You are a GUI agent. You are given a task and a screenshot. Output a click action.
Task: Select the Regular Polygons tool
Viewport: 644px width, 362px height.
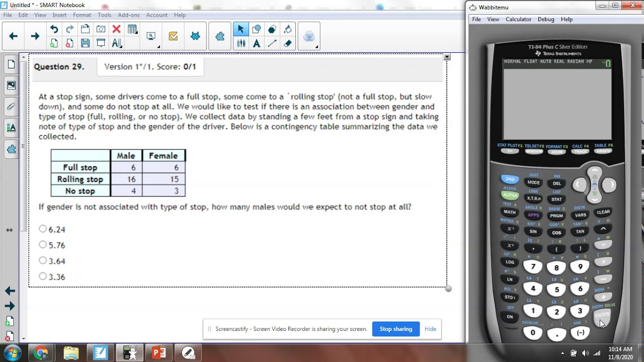point(272,29)
